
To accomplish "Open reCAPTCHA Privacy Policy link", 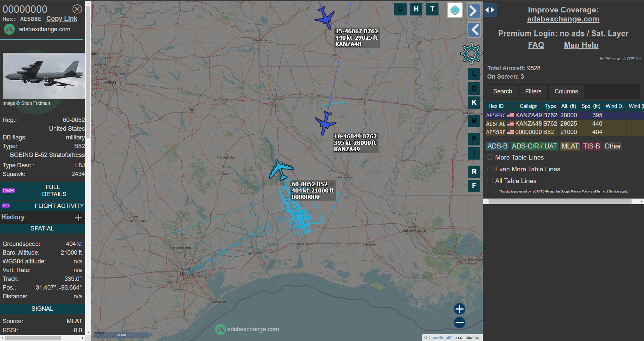I will (x=580, y=191).
